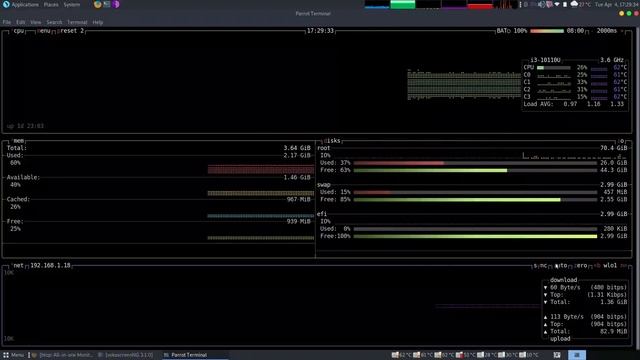Toggle 'io' mode in disks box
The image size is (640, 360).
[x=622, y=141]
